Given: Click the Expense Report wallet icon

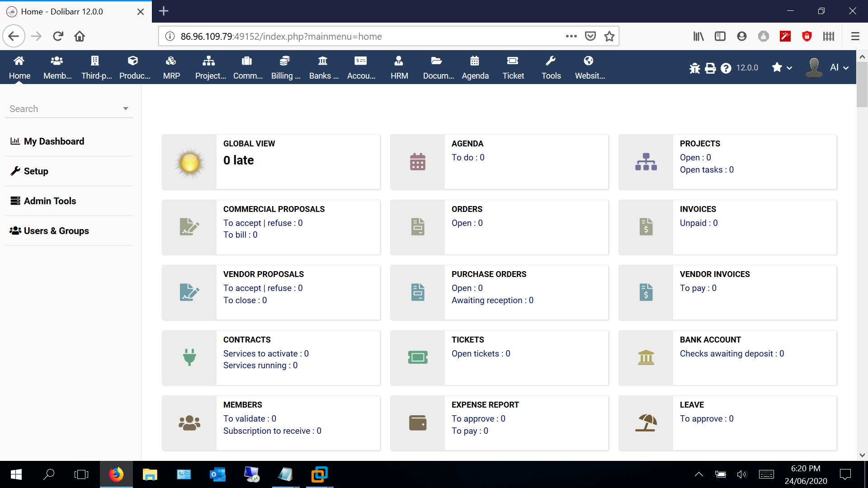Looking at the screenshot, I should 418,423.
